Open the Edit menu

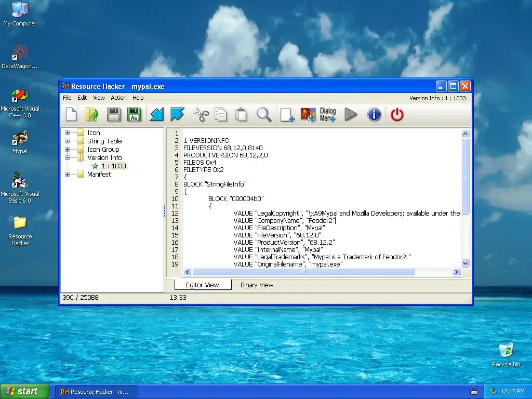(x=82, y=98)
